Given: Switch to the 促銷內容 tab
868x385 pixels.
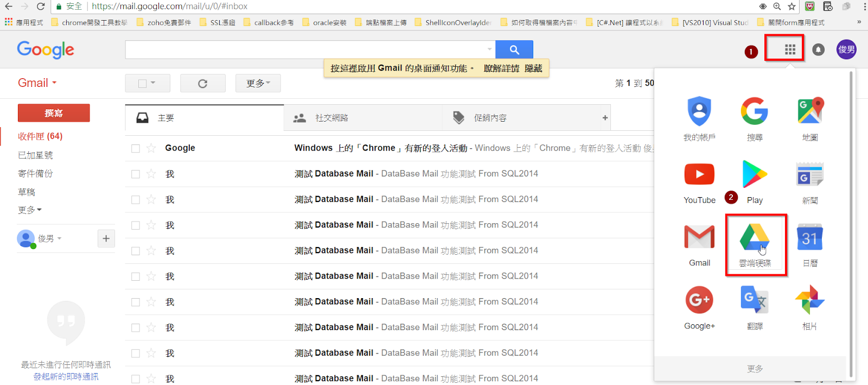Looking at the screenshot, I should pyautogui.click(x=522, y=118).
